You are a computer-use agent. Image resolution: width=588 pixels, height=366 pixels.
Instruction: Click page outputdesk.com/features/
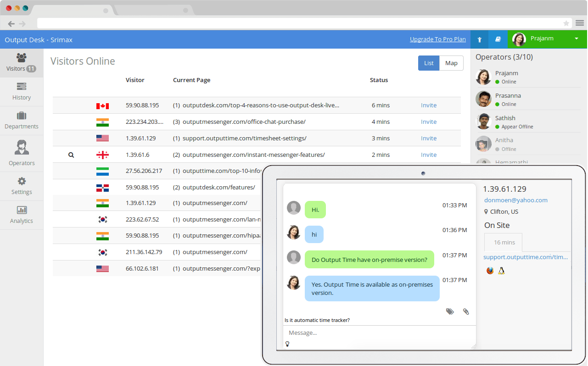(x=218, y=188)
